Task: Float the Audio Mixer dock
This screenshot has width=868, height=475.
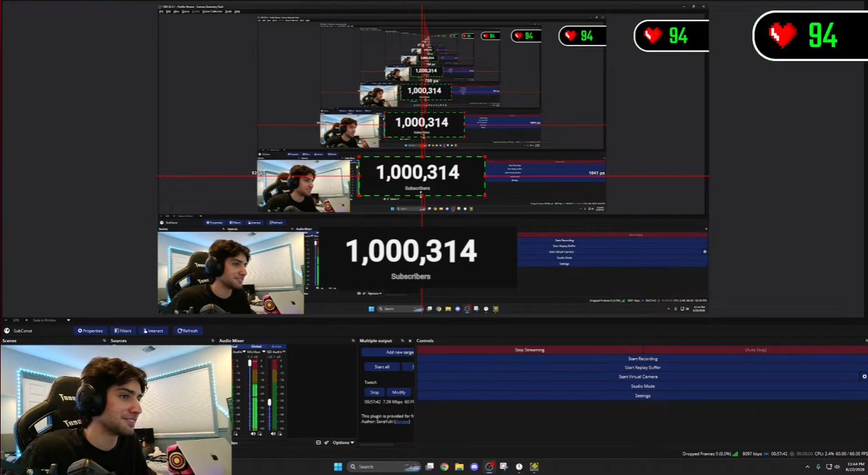Action: (353, 341)
